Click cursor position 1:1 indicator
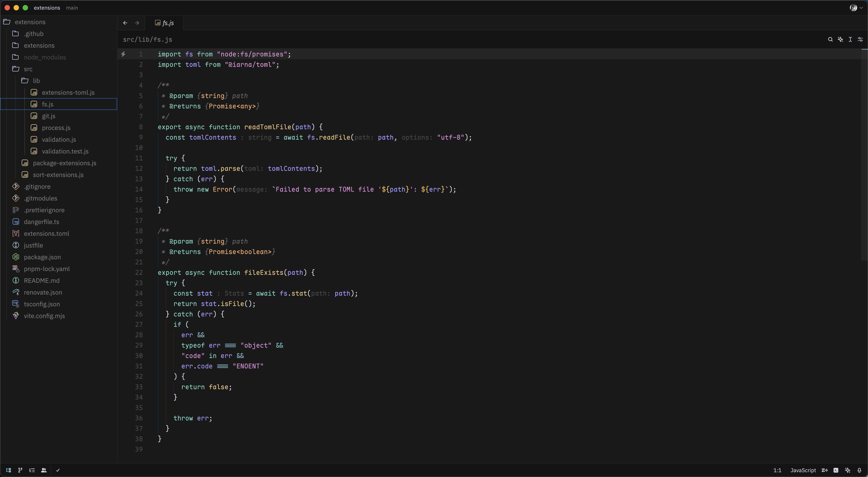Viewport: 868px width, 477px height. pyautogui.click(x=777, y=470)
